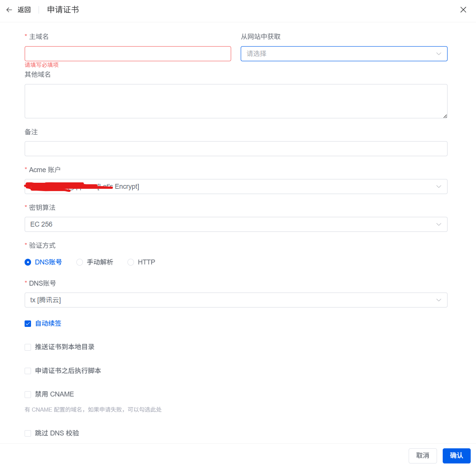
Task: Select the 手动解析 verification method
Action: (80, 262)
